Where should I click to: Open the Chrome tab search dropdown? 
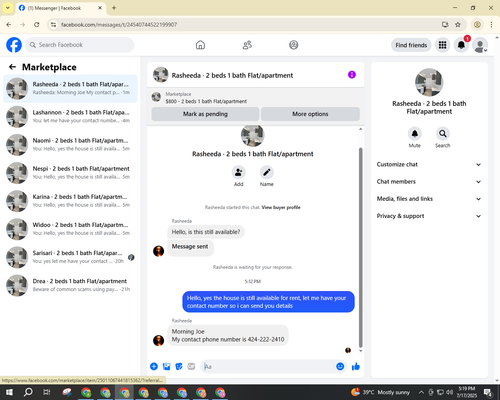click(8, 8)
